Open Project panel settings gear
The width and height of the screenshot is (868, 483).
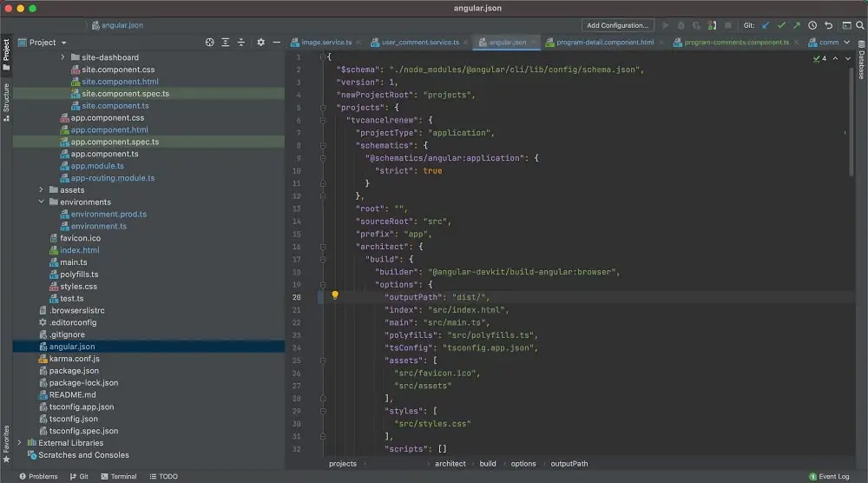[x=260, y=43]
